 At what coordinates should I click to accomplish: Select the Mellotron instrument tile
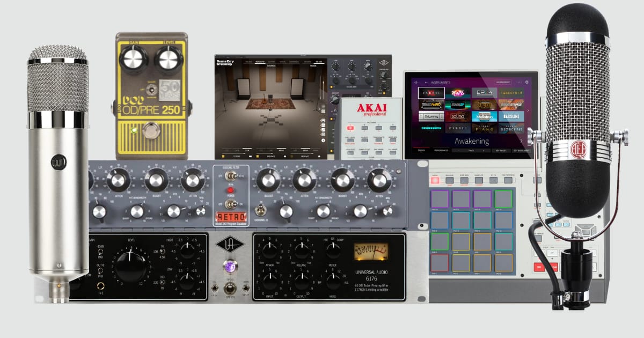485,116
